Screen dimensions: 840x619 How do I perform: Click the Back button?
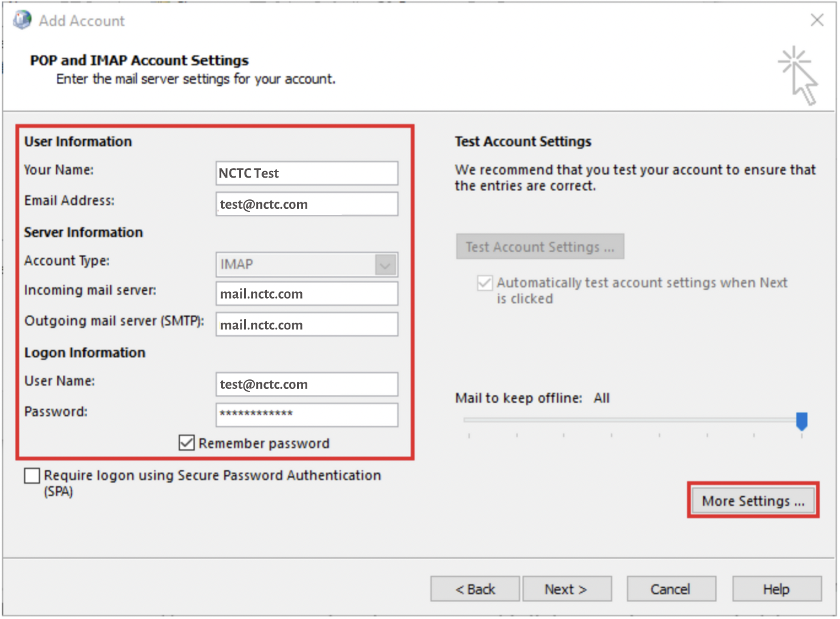click(474, 589)
